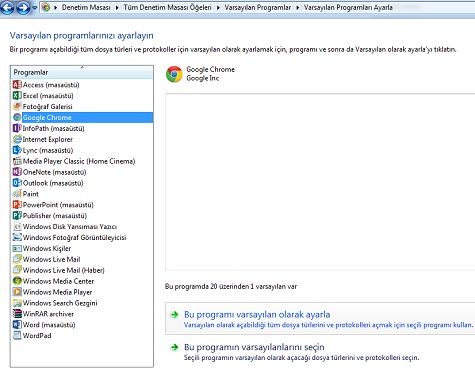This screenshot has width=475, height=368.
Task: Click the Excel (masaüstü) icon
Action: [17, 96]
